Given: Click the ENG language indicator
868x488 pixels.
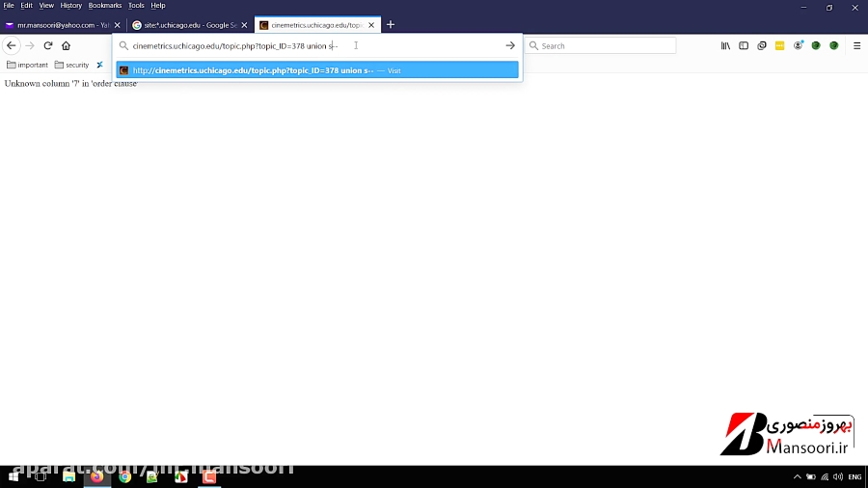Looking at the screenshot, I should pos(854,477).
